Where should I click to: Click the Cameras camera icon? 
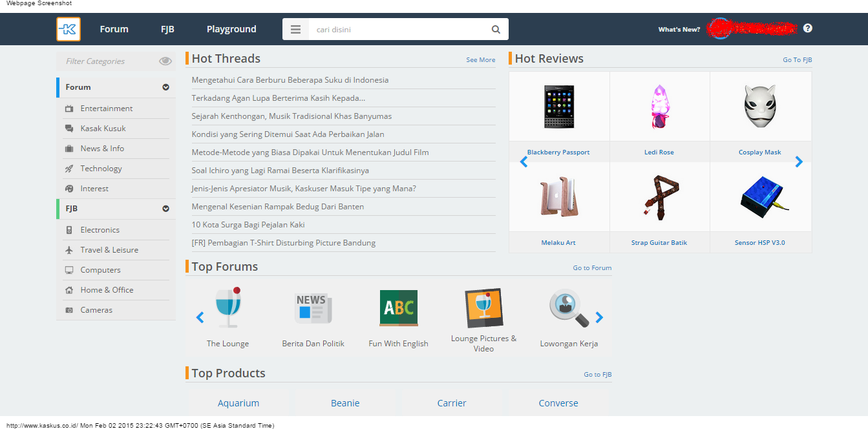(x=69, y=310)
